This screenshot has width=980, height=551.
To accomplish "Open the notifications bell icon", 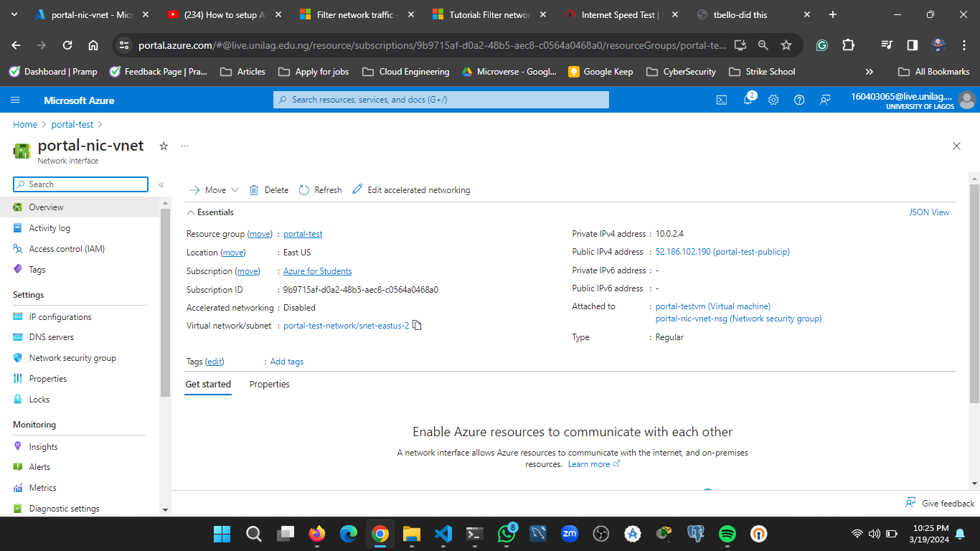I will tap(748, 100).
